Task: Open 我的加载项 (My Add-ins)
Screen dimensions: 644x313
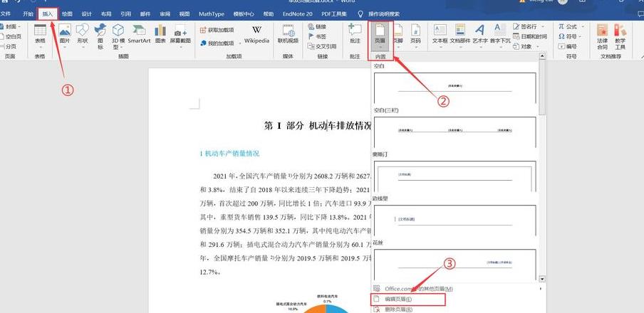Action: (x=218, y=43)
